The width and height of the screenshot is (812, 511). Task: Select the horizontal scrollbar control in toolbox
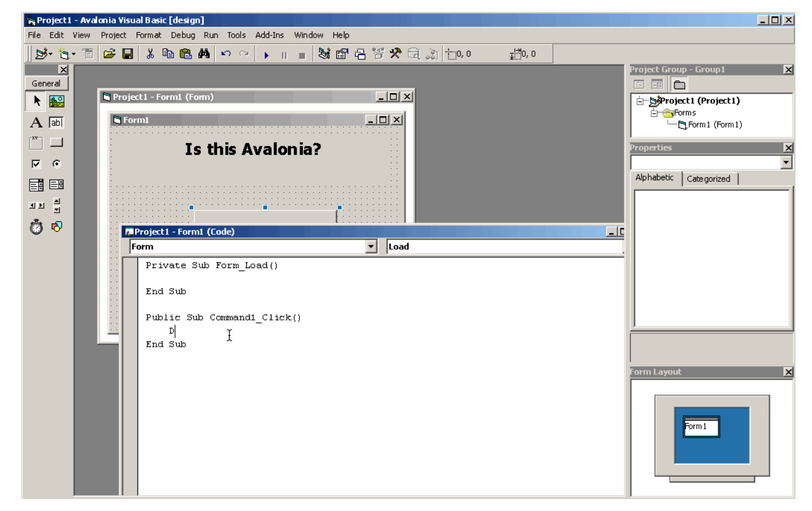click(x=36, y=205)
